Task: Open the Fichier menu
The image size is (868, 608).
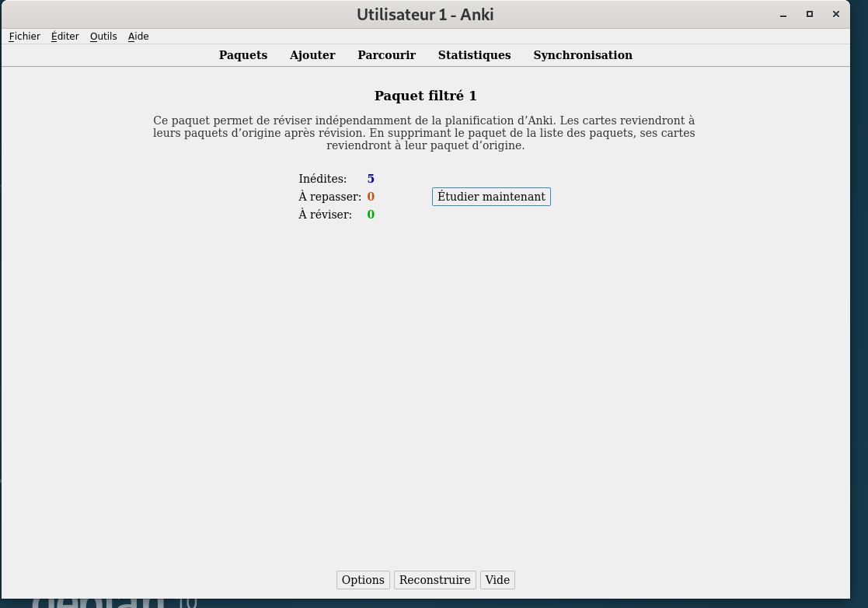Action: coord(25,37)
